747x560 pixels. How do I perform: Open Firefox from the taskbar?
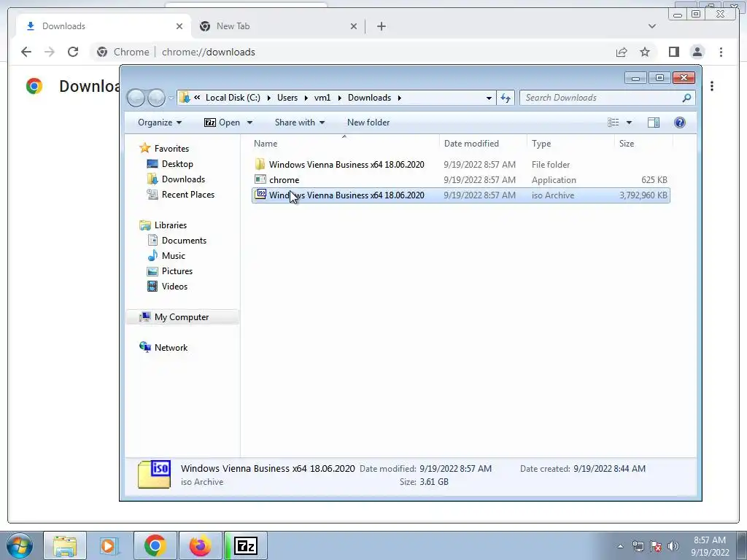pyautogui.click(x=200, y=545)
